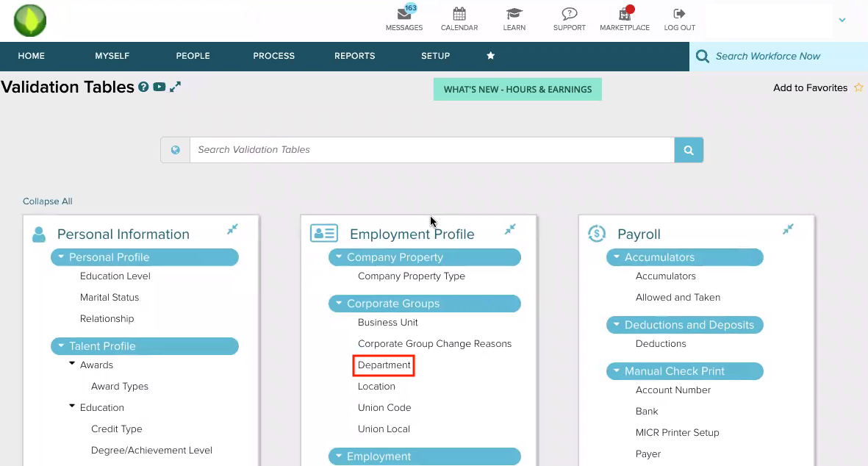868x466 pixels.
Task: Open the Support chat icon
Action: point(569,14)
